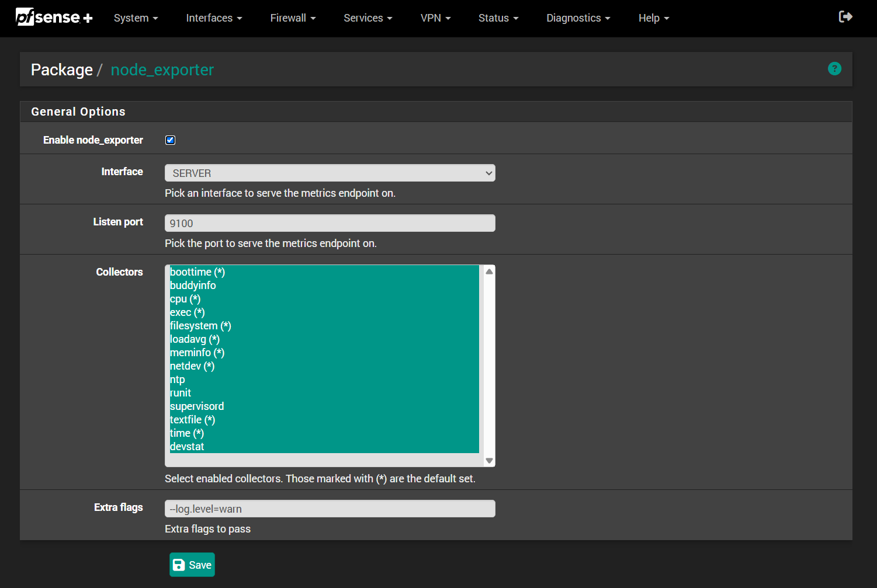The height and width of the screenshot is (588, 877).
Task: Select the runit collector
Action: click(x=324, y=393)
